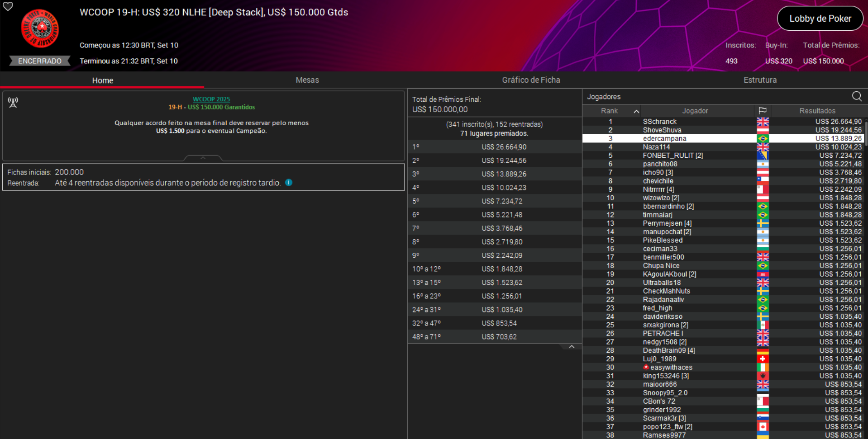Image resolution: width=868 pixels, height=439 pixels.
Task: Collapse the tournament description panel
Action: (x=203, y=158)
